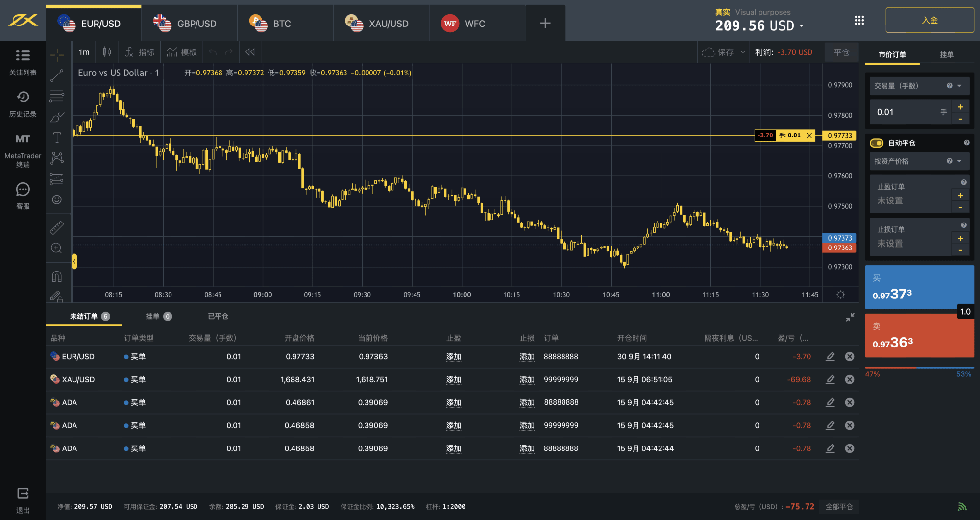Select the crosshair cursor tool
The width and height of the screenshot is (980, 520).
[57, 55]
